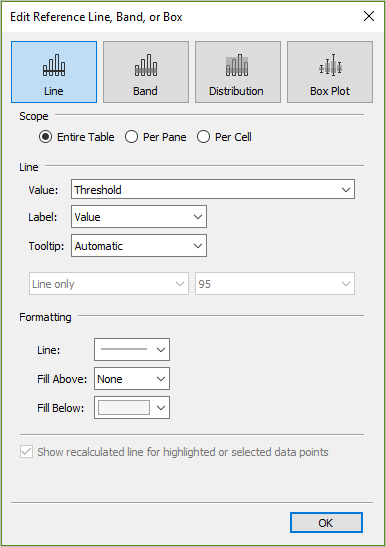Choose the Band reference type icon
The width and height of the screenshot is (386, 547).
click(146, 65)
